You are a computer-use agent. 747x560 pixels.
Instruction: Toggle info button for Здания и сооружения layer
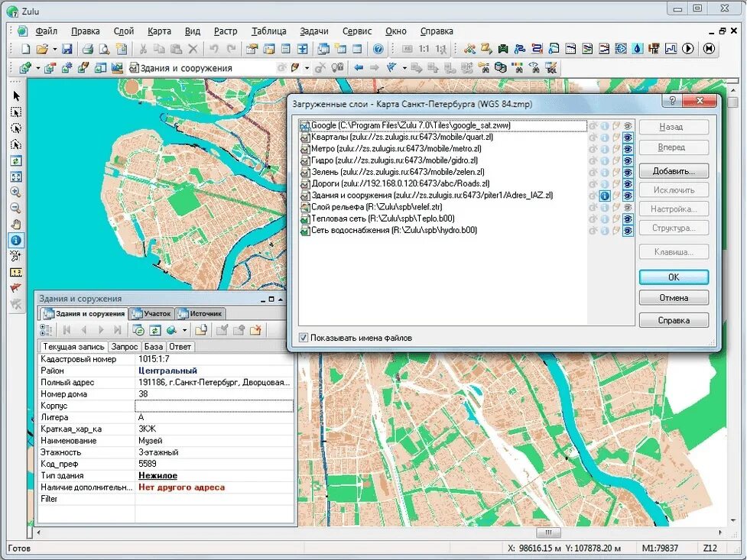tap(605, 196)
